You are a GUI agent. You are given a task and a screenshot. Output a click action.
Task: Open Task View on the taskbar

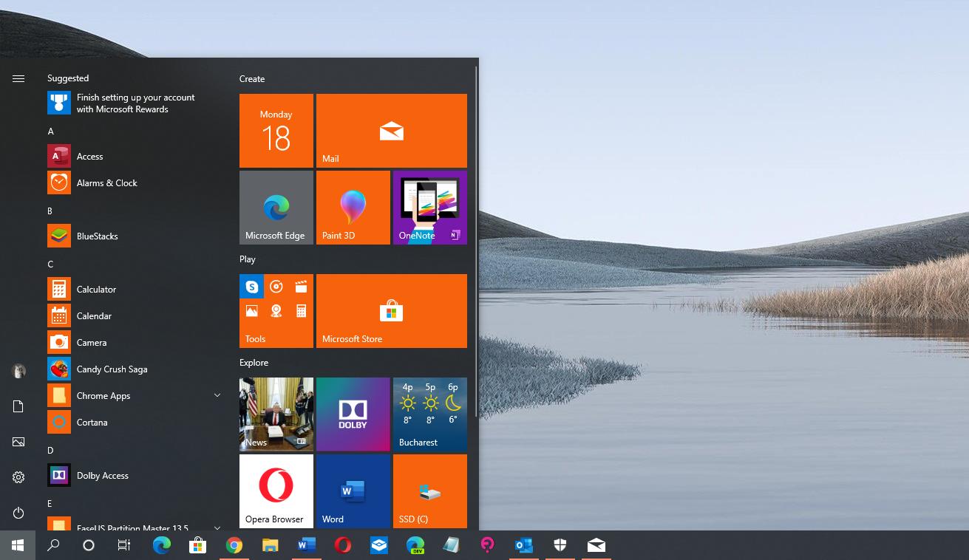click(124, 545)
